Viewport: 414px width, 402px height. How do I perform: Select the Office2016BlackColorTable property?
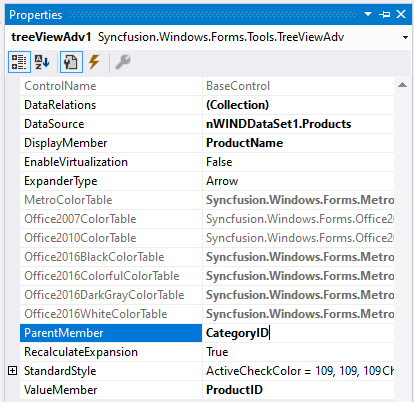point(111,257)
